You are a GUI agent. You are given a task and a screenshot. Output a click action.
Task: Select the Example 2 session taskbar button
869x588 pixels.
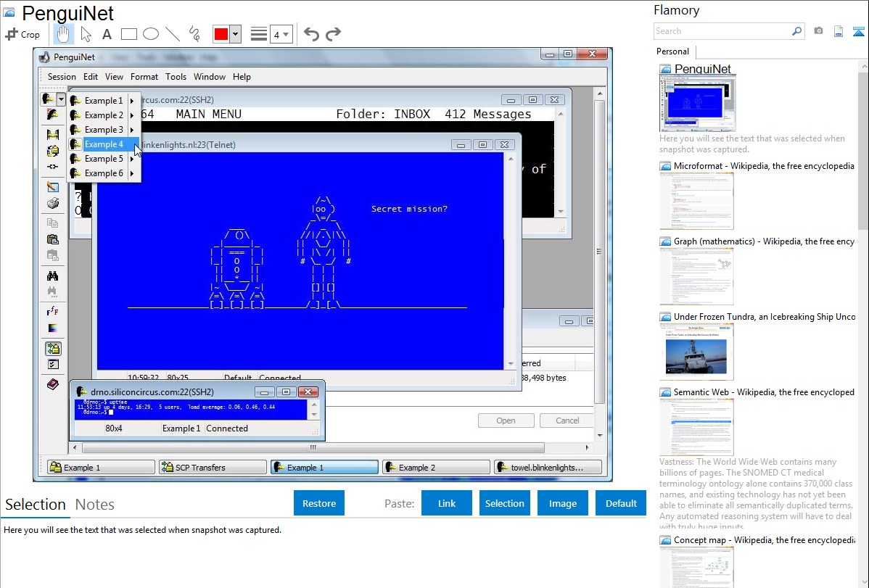[436, 468]
